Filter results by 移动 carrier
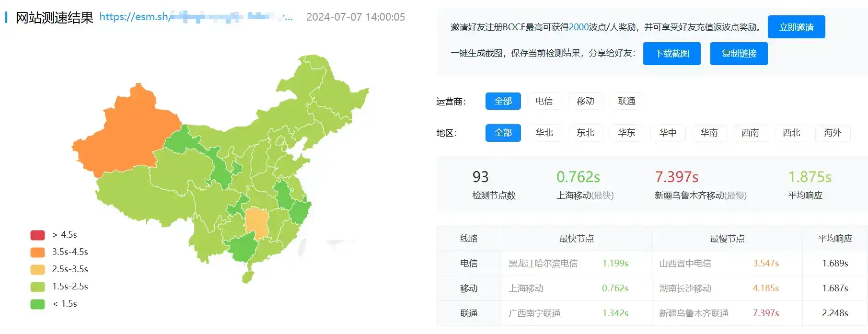Screen dimensions: 868x334 point(585,101)
